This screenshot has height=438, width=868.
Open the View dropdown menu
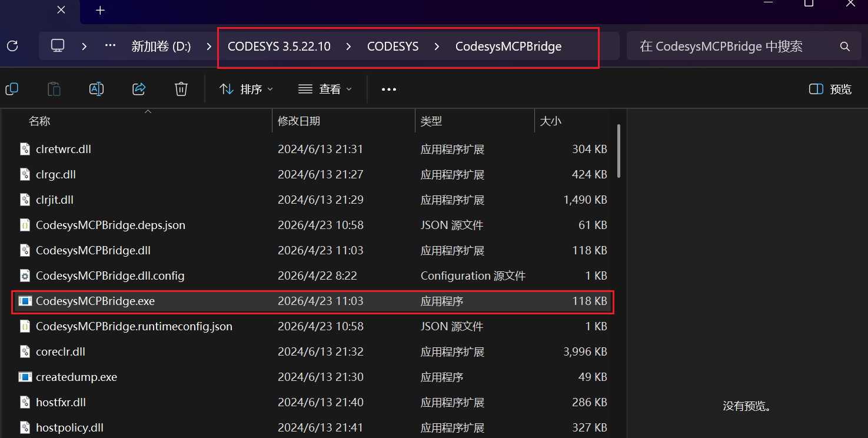click(325, 89)
